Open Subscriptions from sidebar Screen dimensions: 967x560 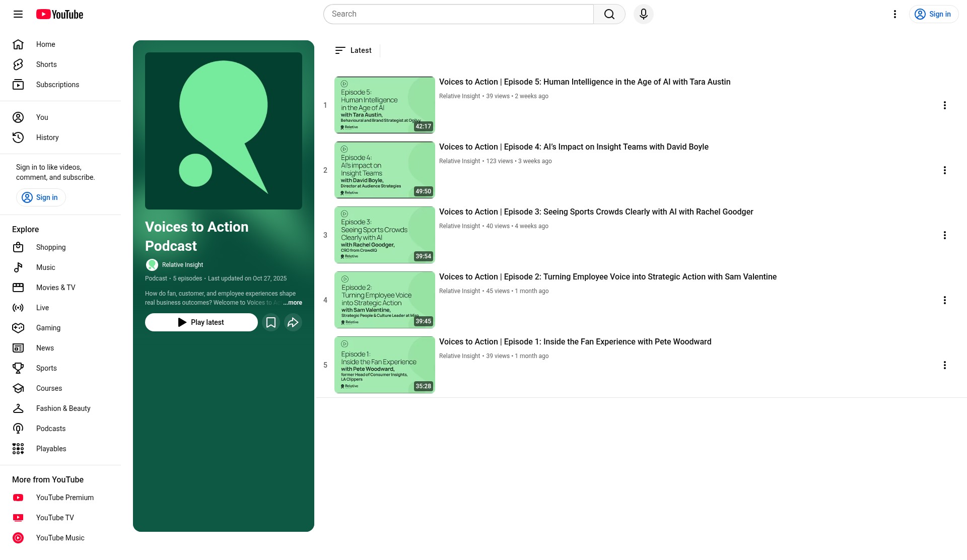[60, 85]
